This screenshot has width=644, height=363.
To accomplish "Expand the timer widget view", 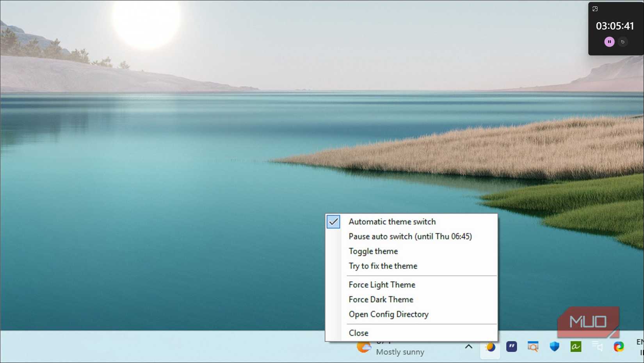I will (595, 8).
